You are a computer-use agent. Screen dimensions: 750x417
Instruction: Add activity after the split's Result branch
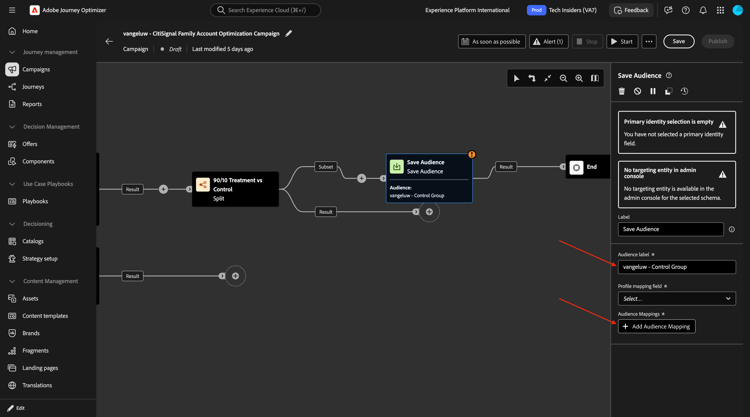[430, 212]
